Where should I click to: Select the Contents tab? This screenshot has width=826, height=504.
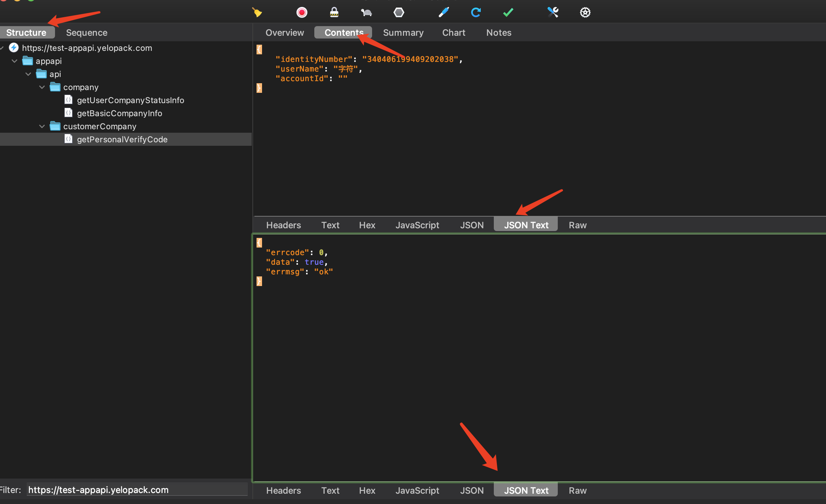[343, 33]
